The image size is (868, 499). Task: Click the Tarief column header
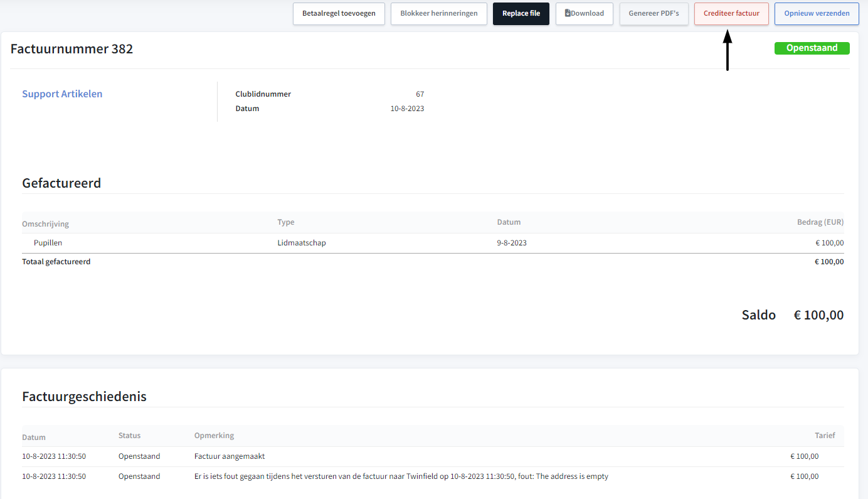pos(825,436)
